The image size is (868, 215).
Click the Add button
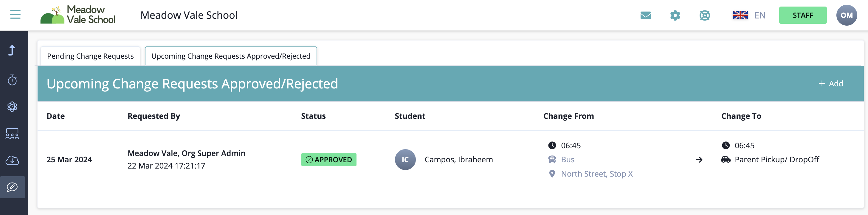pyautogui.click(x=831, y=83)
